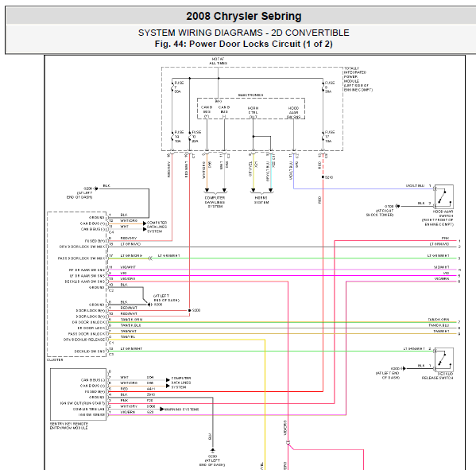Select the "TOTALLY INTEGRATED POWER MODULE" label
The image size is (476, 470).
pos(358,79)
